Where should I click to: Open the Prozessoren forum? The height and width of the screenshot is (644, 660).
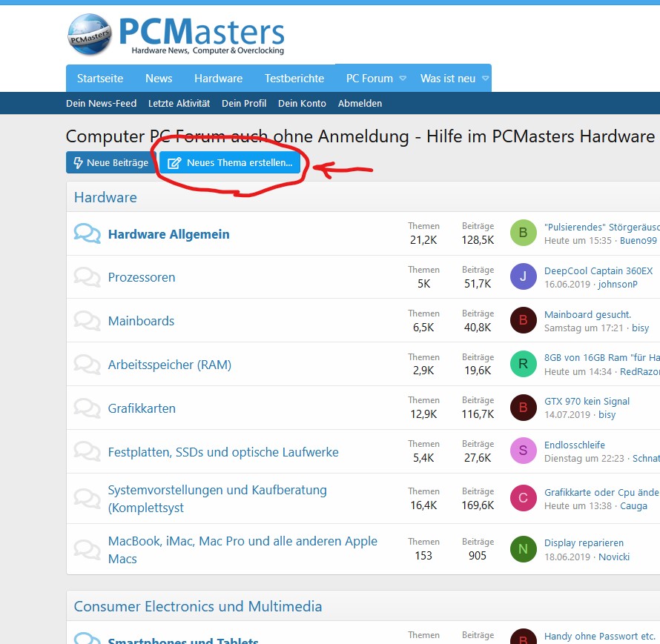[142, 278]
